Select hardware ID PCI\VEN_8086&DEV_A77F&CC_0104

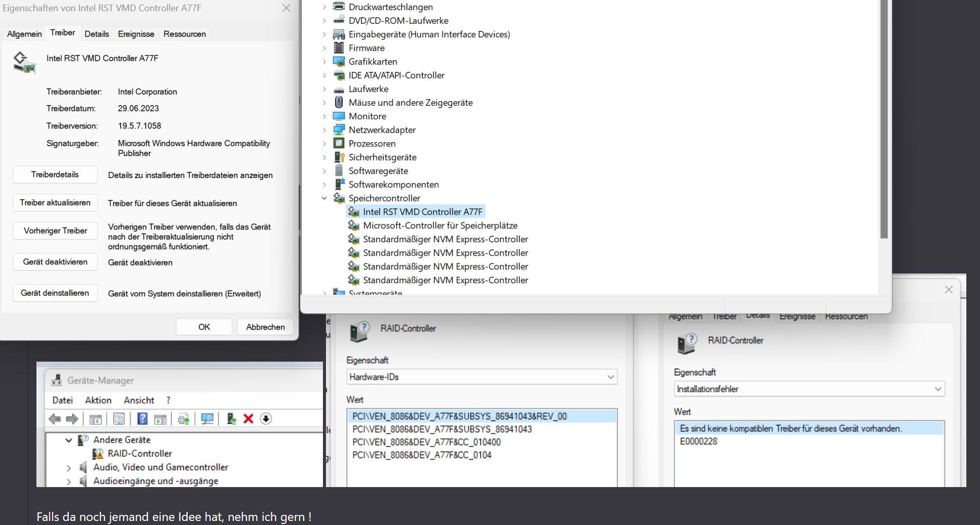coord(422,455)
